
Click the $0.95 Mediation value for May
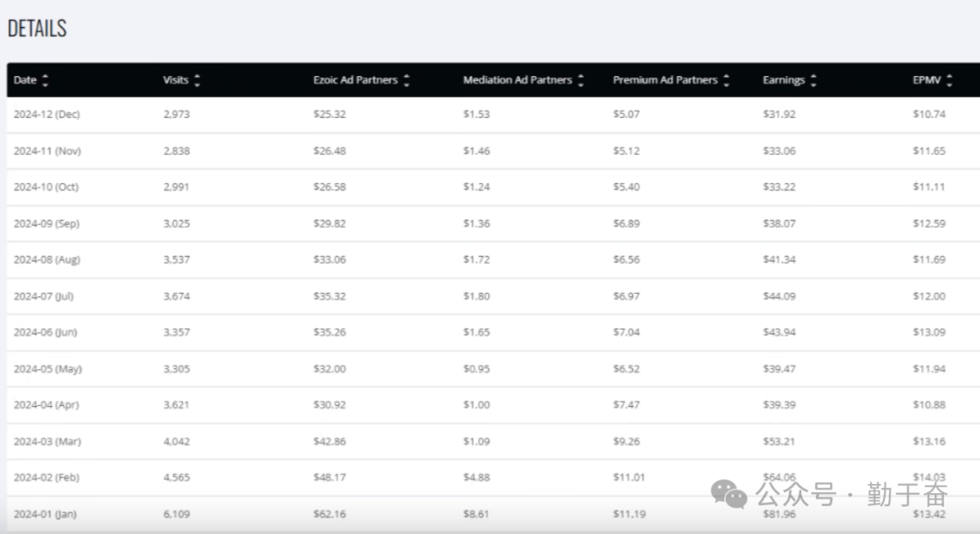tap(476, 369)
